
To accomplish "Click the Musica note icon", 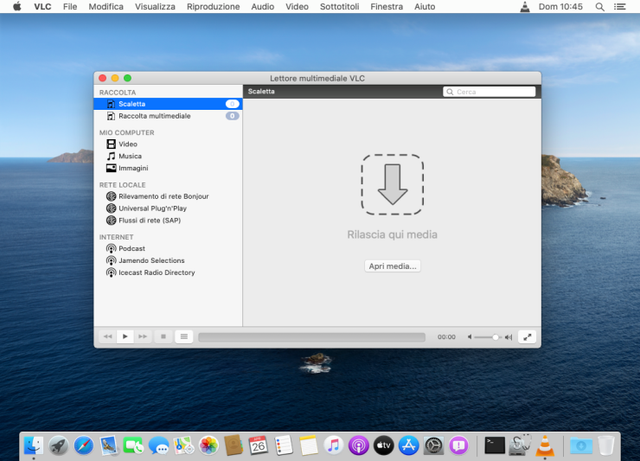I will pos(111,156).
